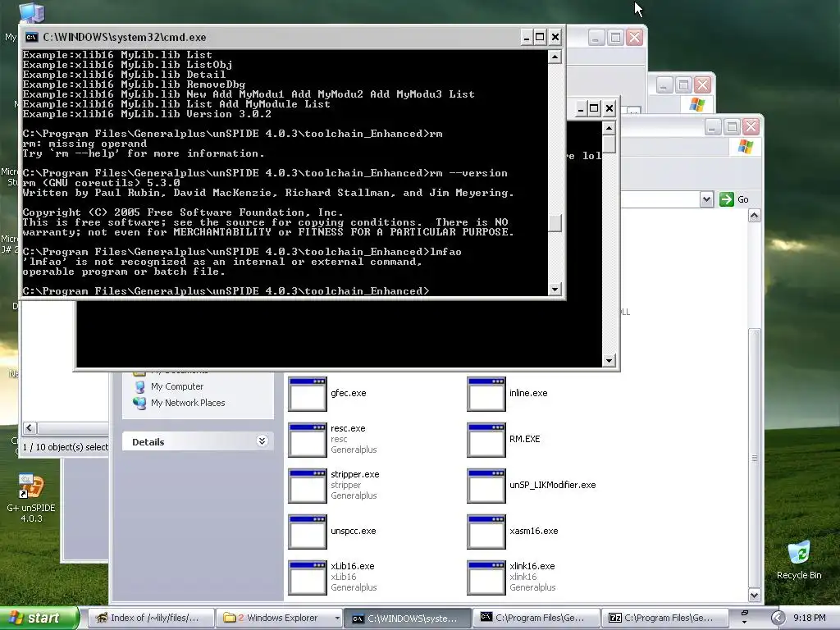Select the stripper.exe program icon
The image size is (840, 630).
click(307, 486)
